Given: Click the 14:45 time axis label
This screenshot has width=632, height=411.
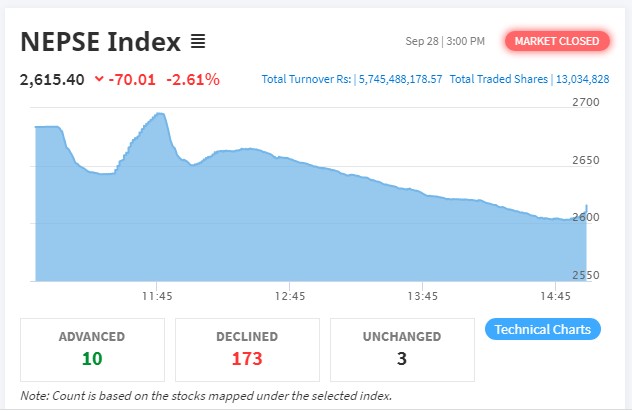Looking at the screenshot, I should click(556, 296).
